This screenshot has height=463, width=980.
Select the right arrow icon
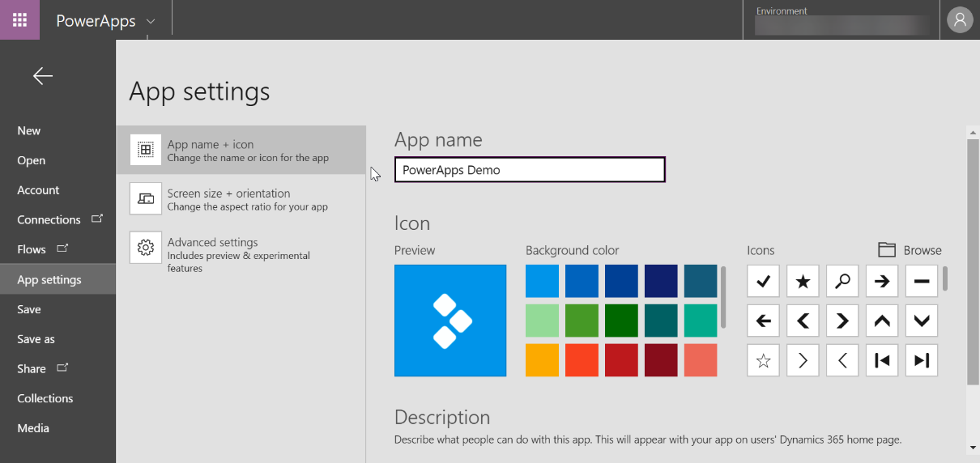(x=882, y=281)
